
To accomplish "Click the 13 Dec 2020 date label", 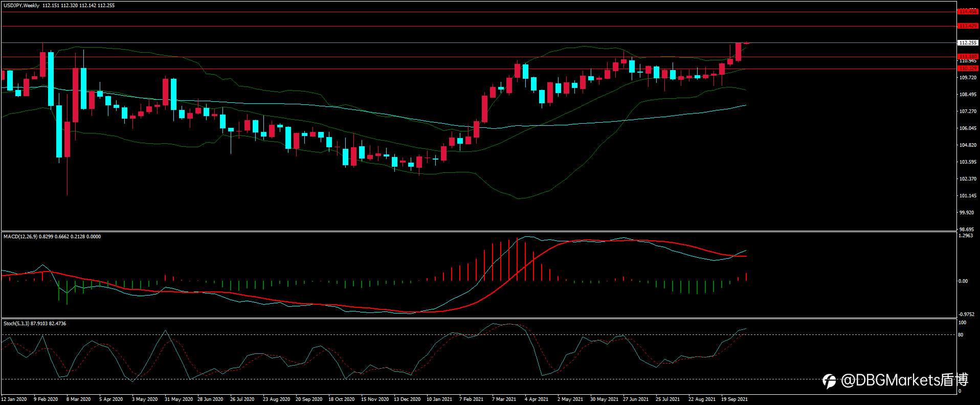I will pos(408,399).
